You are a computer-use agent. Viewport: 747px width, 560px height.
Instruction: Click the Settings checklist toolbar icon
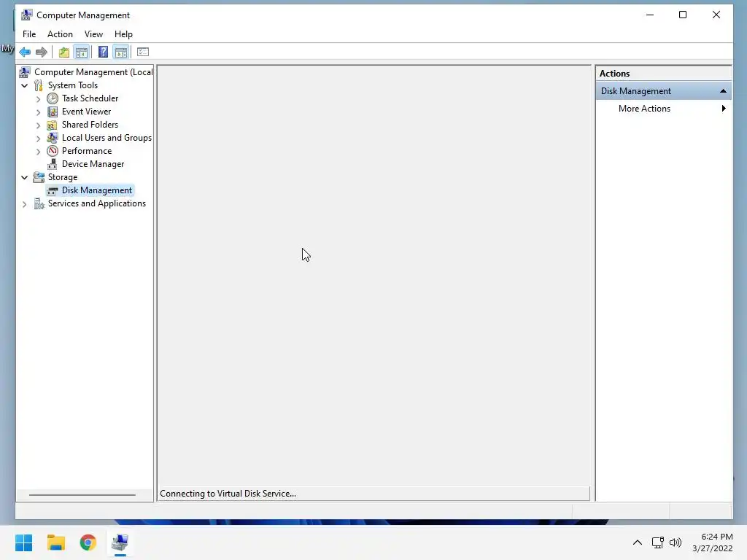143,52
